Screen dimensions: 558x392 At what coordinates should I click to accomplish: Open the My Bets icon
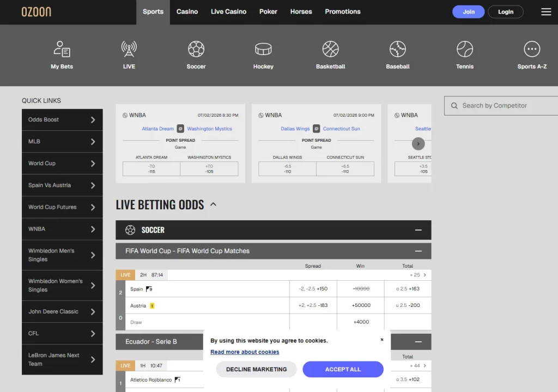(x=62, y=49)
